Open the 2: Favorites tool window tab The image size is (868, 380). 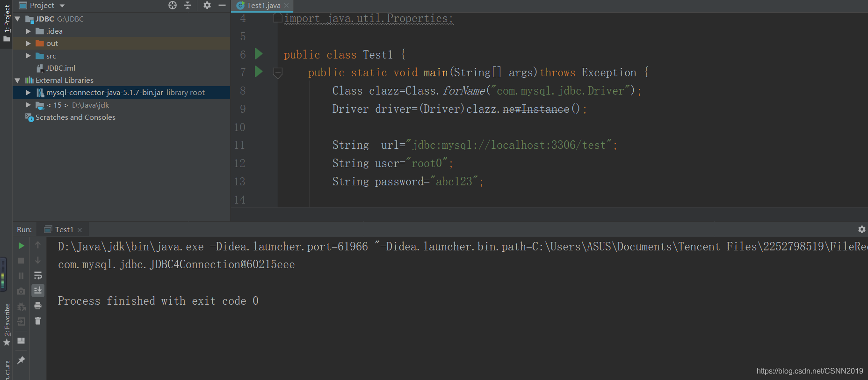7,324
